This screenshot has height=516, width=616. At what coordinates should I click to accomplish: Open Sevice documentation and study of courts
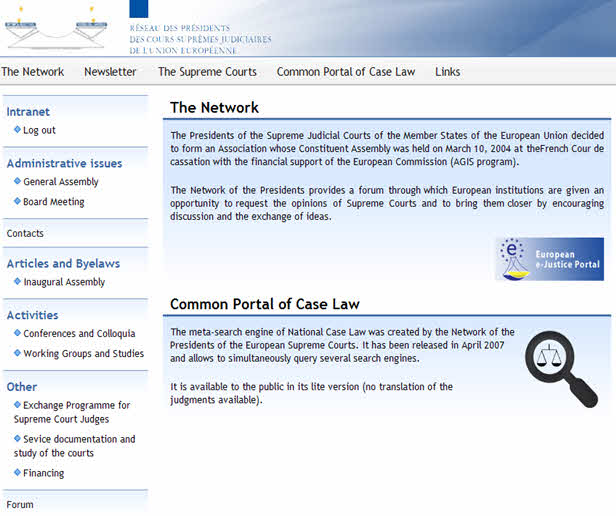coord(75,446)
